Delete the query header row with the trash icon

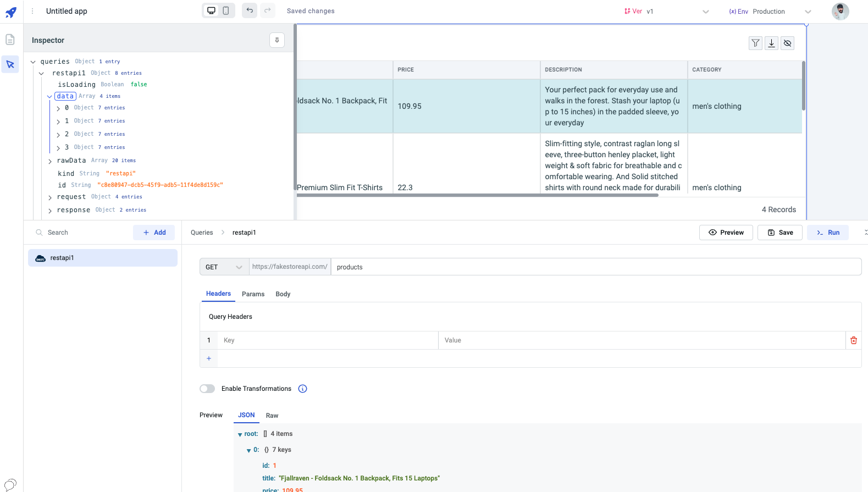tap(853, 340)
